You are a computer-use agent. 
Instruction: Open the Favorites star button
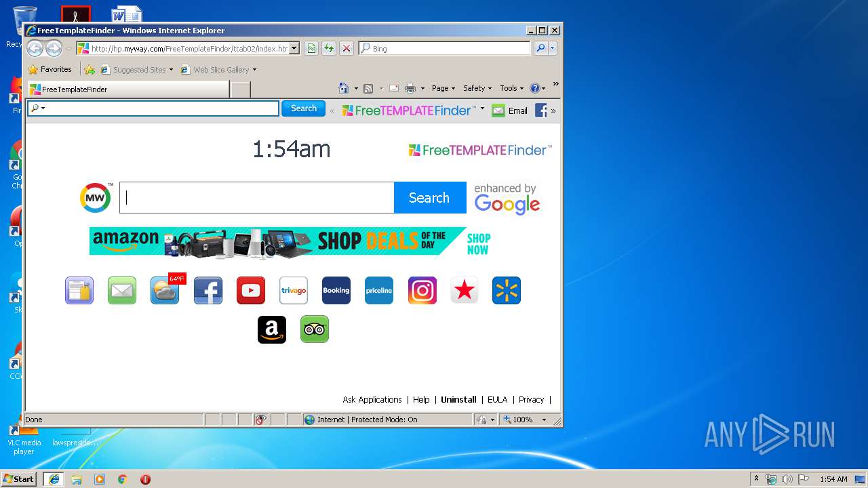coord(50,69)
